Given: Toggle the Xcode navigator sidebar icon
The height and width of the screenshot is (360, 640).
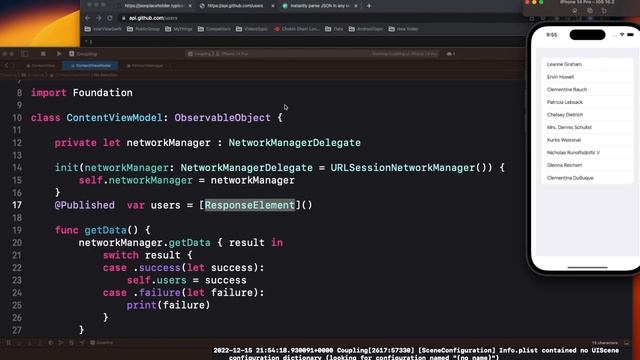Looking at the screenshot, I should 24,54.
